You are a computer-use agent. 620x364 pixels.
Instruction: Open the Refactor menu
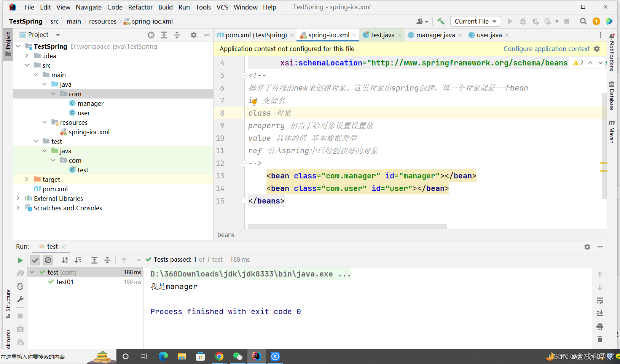[140, 7]
